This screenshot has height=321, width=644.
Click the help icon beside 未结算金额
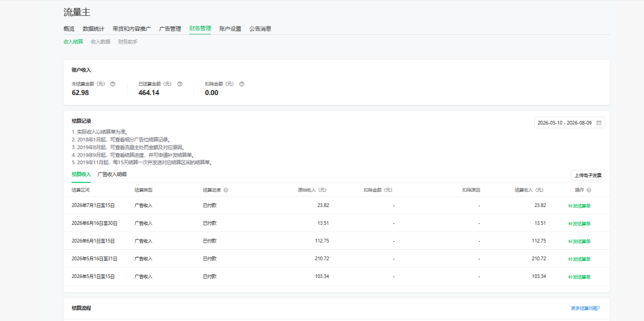point(113,84)
